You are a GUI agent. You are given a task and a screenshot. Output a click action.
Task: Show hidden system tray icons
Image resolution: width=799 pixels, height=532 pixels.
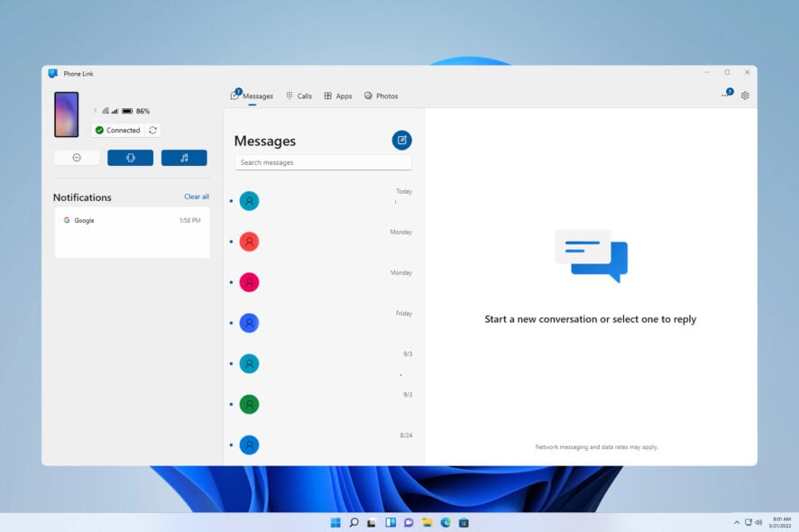[736, 522]
